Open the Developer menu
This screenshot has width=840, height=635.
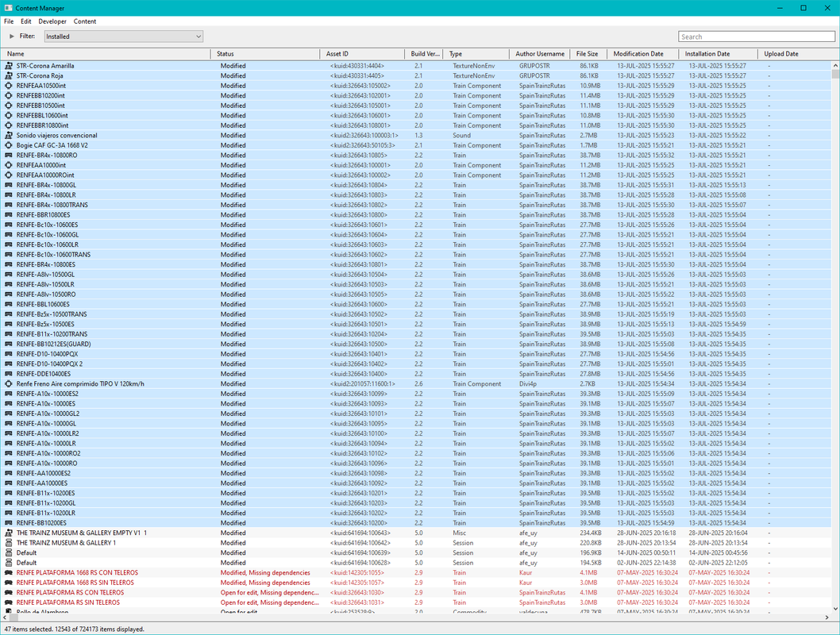pos(52,21)
